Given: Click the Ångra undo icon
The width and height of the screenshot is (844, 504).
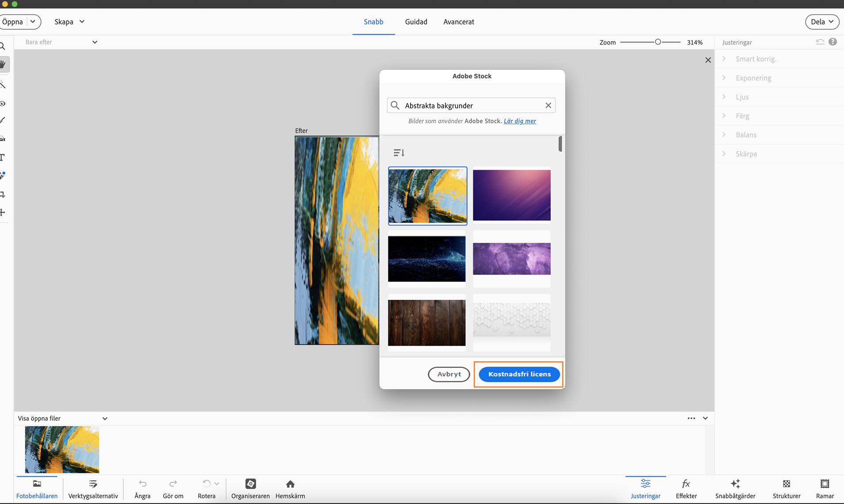Looking at the screenshot, I should (x=142, y=484).
